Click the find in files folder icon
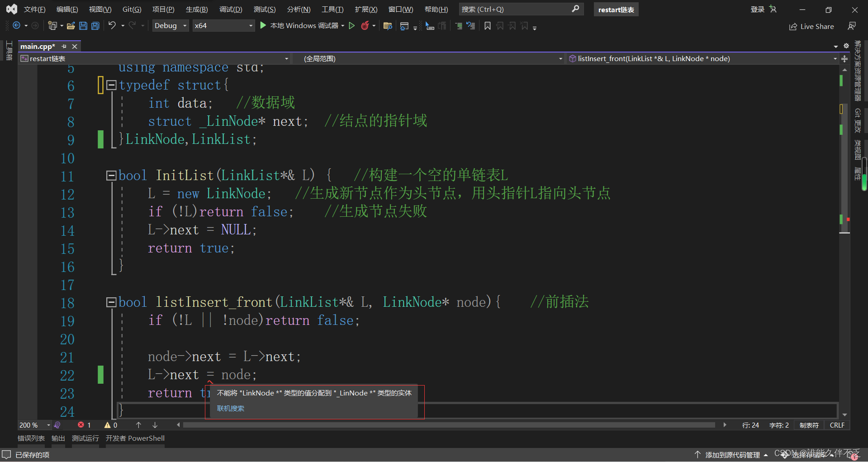The width and height of the screenshot is (868, 462). click(388, 26)
